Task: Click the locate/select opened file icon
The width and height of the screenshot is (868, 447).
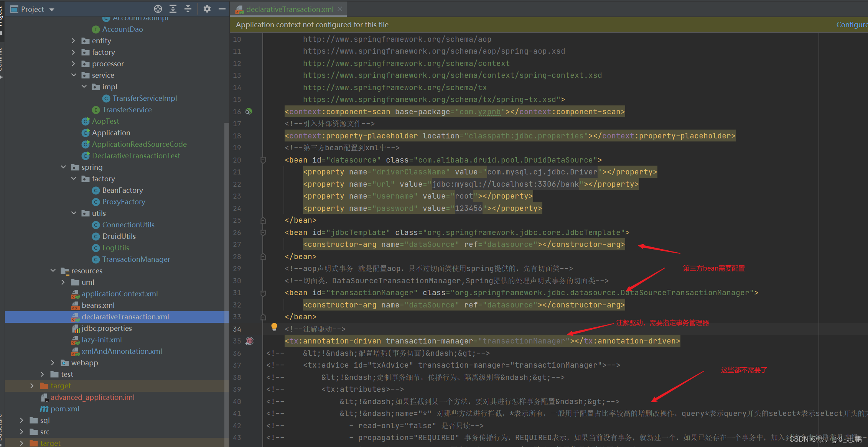Action: pos(158,9)
